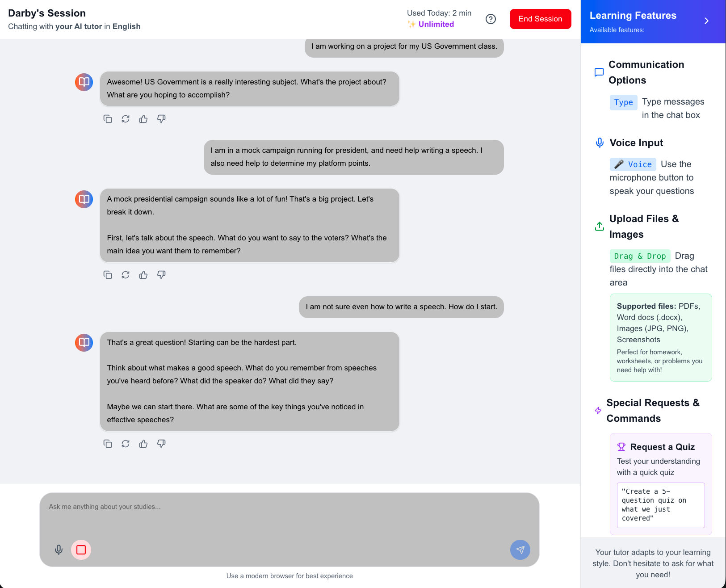Give thumbs down on the first tutor reply
Screen dimensions: 726x588
(161, 119)
